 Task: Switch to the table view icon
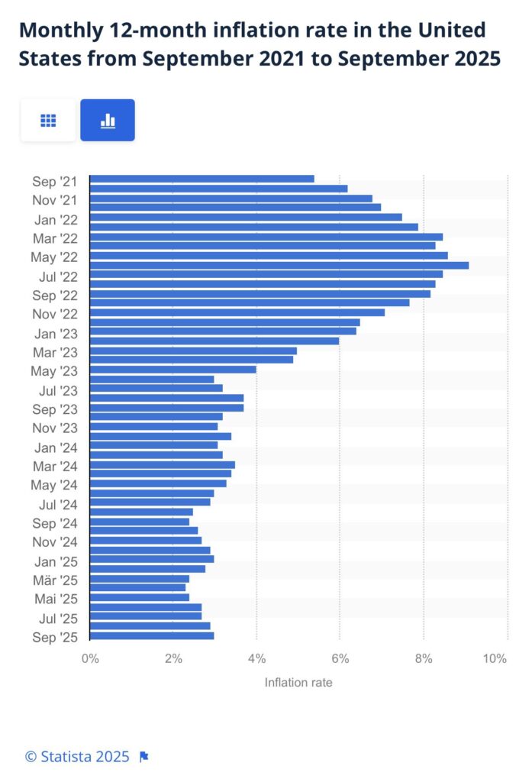pyautogui.click(x=48, y=121)
